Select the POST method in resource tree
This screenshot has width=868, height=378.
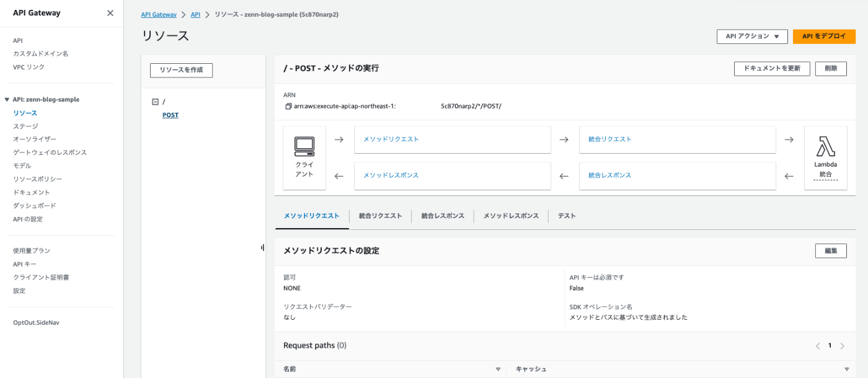[x=170, y=115]
